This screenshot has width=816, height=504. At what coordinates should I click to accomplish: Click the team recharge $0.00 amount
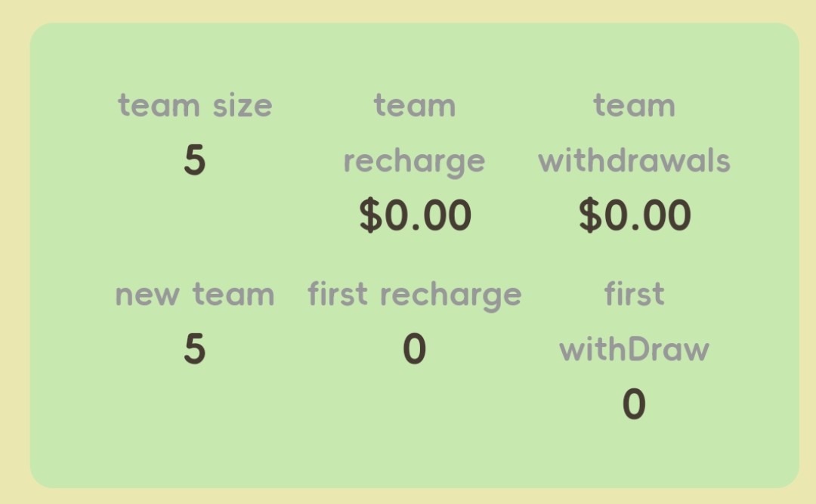(415, 215)
